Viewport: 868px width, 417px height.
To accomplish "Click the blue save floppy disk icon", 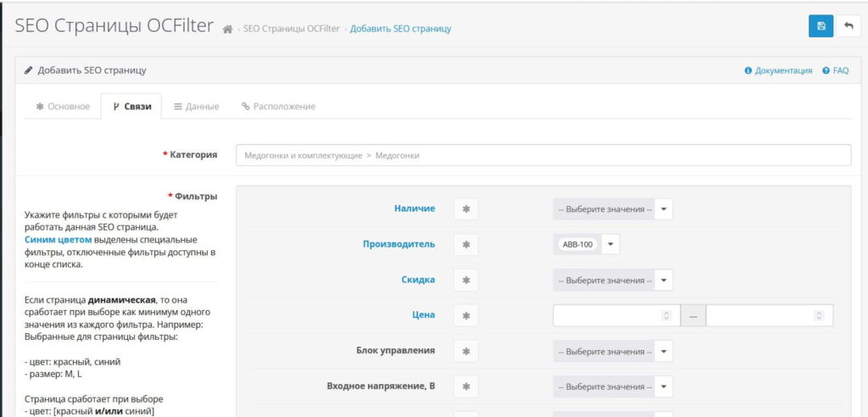I will 821,26.
